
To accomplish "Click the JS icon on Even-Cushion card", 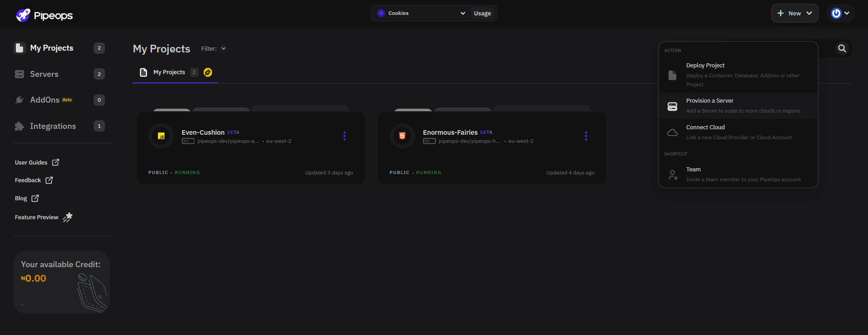I will (161, 136).
